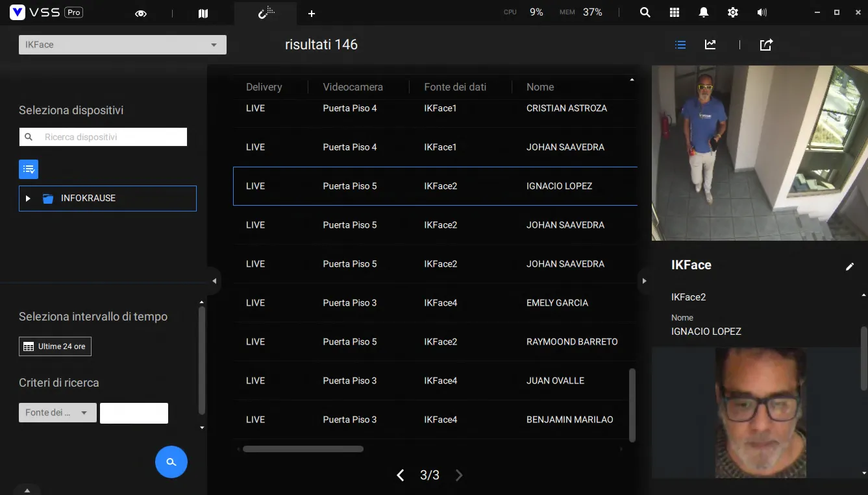Run search with blue round search button

[x=171, y=462]
